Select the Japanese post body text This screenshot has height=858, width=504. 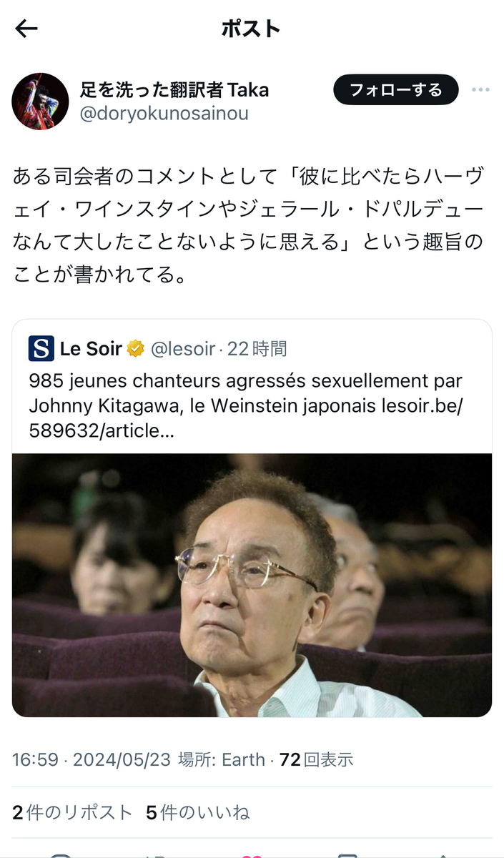pyautogui.click(x=248, y=225)
